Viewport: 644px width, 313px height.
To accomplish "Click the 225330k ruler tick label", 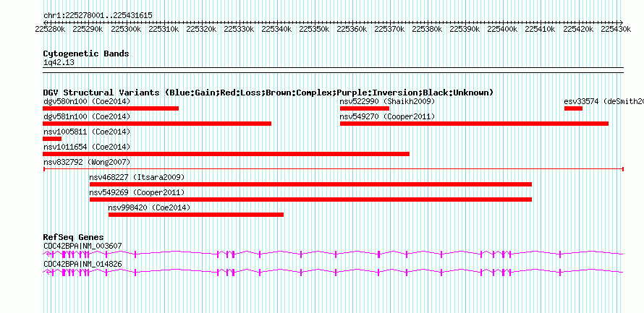I will click(239, 29).
